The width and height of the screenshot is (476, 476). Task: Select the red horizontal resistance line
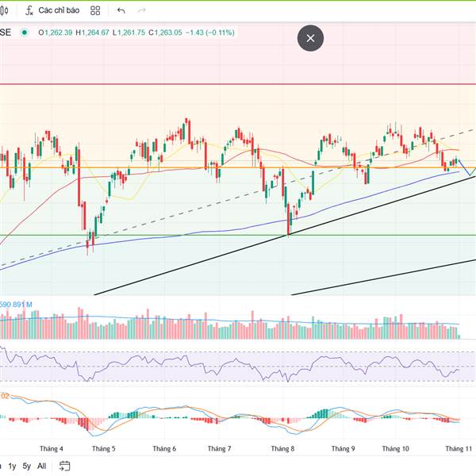tap(238, 84)
